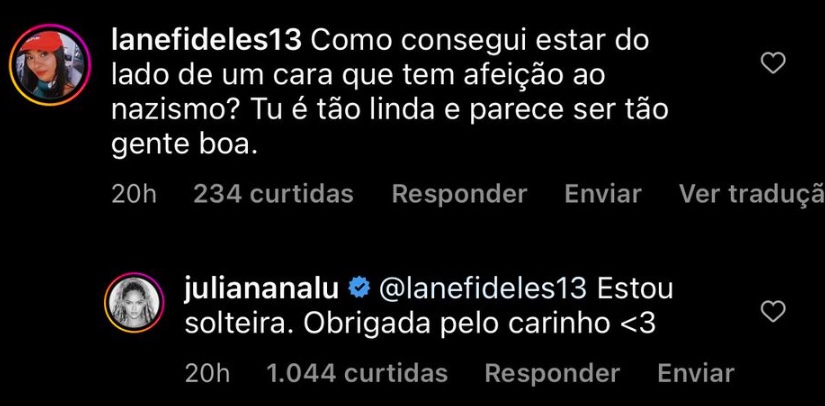View the 234 curtidas likes list
Screen dimensions: 825x406
point(273,194)
